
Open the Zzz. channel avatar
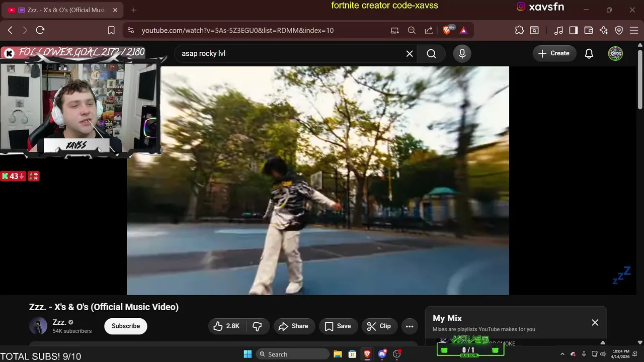[x=38, y=326]
